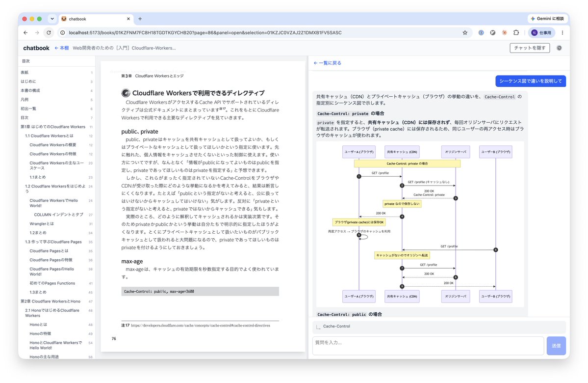Open 初出一覧 contents entry
Viewport: 588px width, 383px height.
tap(56, 109)
